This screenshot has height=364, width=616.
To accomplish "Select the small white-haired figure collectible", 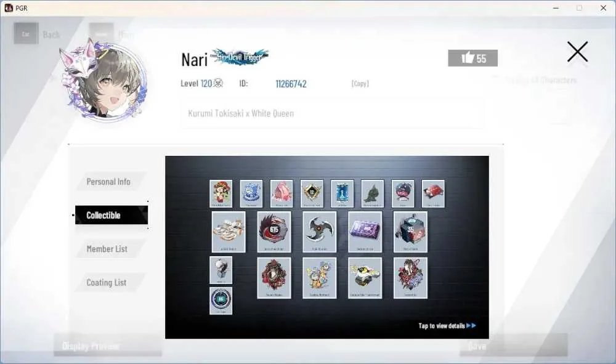I will click(221, 270).
